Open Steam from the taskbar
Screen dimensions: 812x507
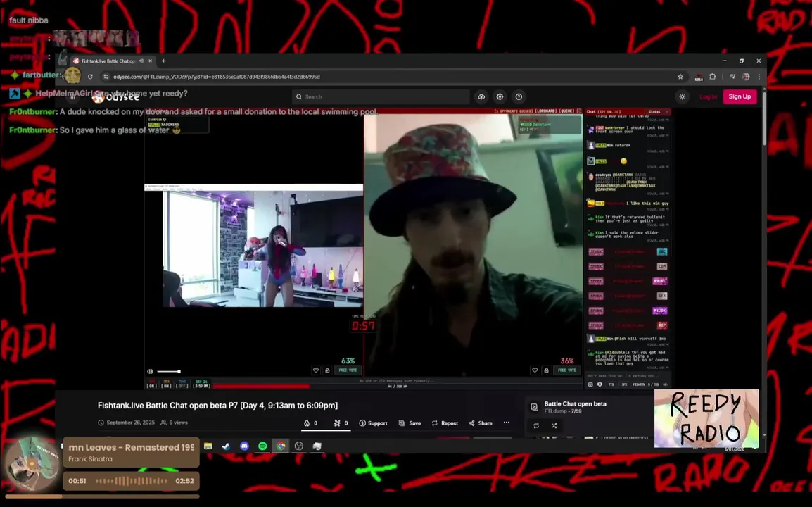pos(227,446)
